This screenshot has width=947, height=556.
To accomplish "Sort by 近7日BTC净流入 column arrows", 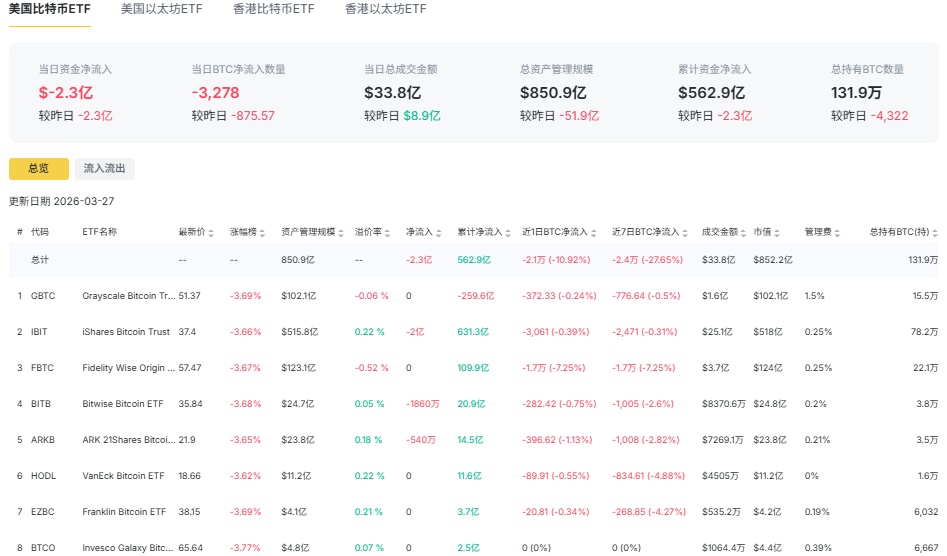I will click(685, 233).
